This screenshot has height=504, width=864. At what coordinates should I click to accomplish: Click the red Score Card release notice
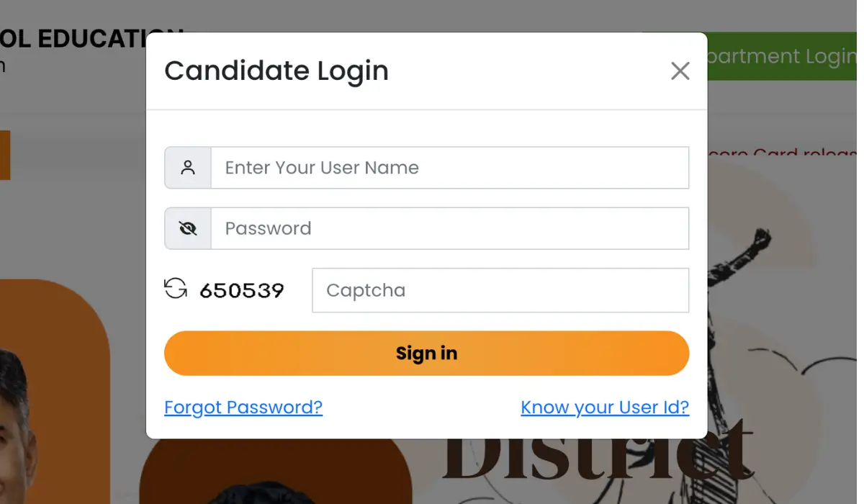[x=785, y=153]
